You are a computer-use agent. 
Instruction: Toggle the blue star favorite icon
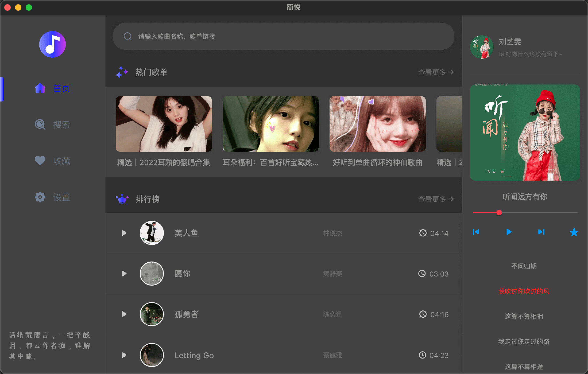coord(574,232)
